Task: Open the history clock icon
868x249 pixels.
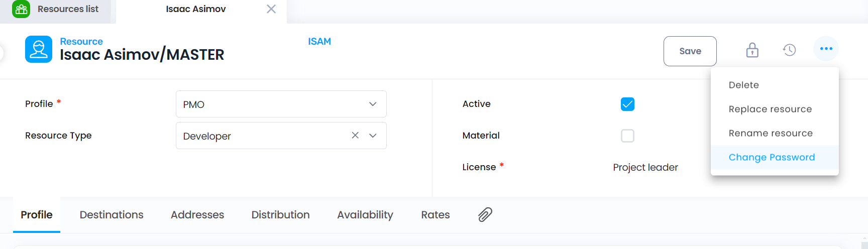Action: [789, 50]
